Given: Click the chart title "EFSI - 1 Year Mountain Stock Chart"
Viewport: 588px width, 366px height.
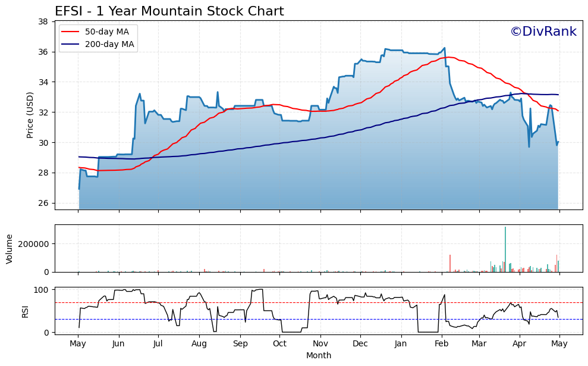Looking at the screenshot, I should [x=169, y=11].
